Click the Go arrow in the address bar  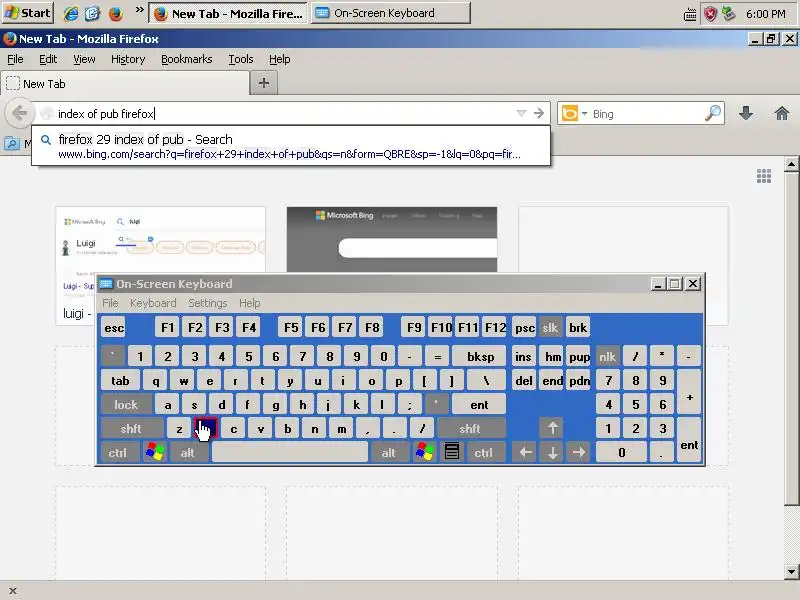tap(539, 113)
